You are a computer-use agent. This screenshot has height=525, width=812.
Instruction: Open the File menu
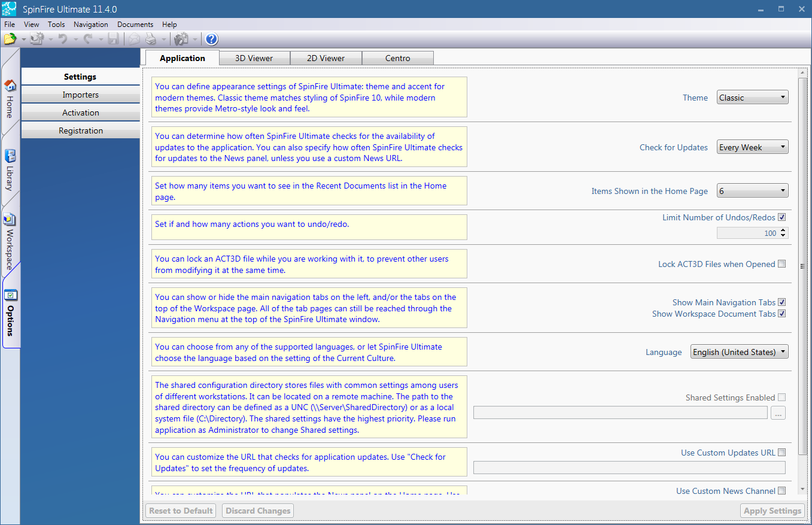click(x=10, y=25)
